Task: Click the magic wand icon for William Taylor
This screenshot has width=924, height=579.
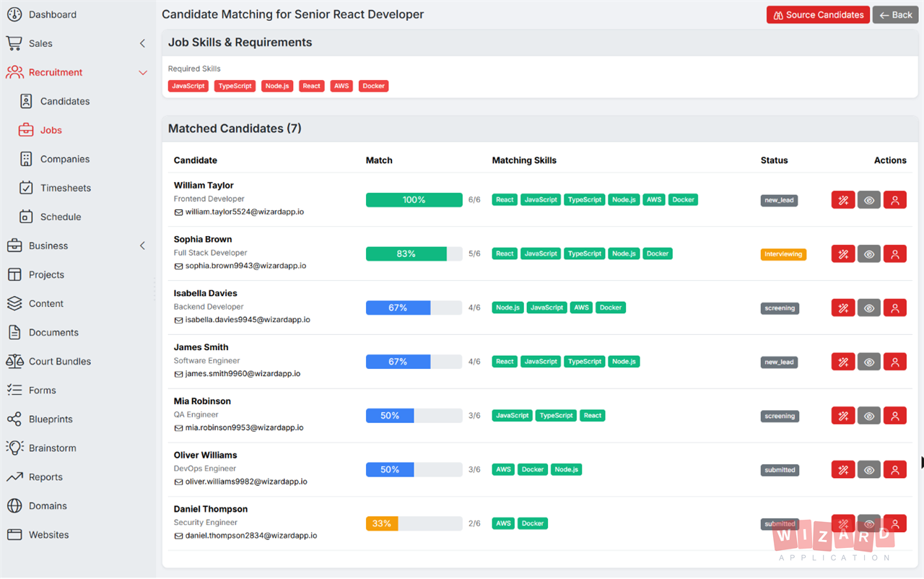Action: 843,200
